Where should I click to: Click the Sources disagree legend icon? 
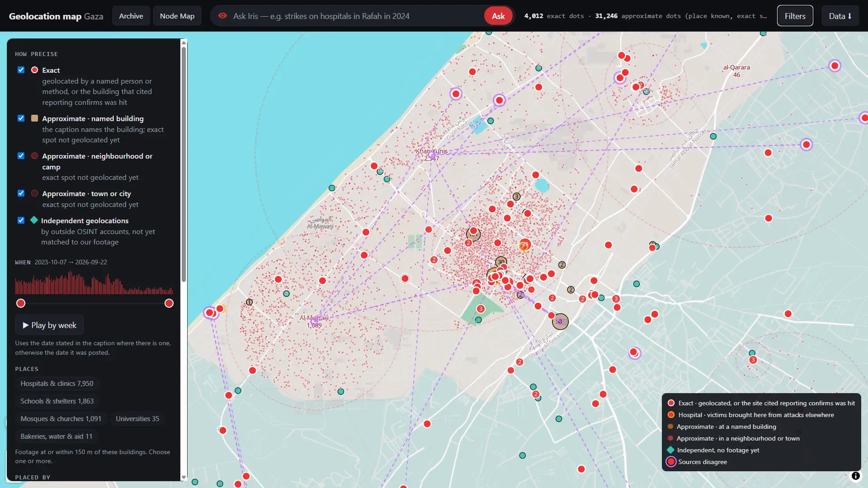[671, 462]
